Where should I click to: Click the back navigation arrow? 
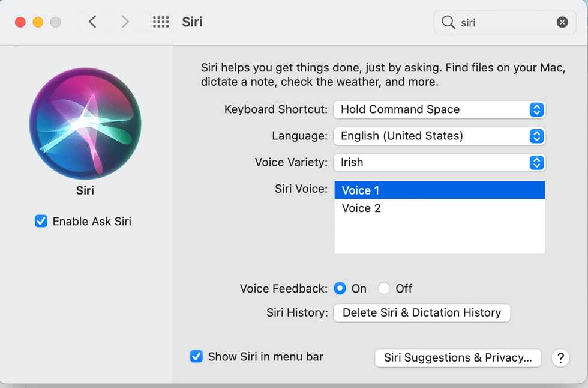click(x=92, y=22)
